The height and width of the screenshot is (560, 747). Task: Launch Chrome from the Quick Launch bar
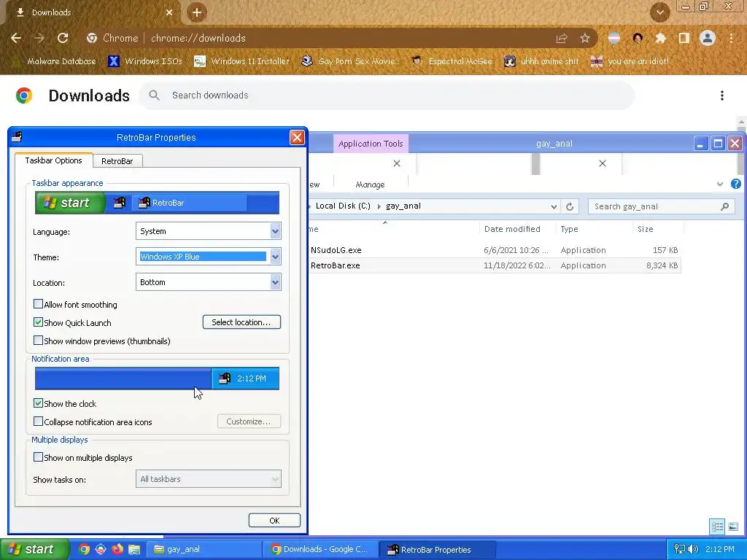pyautogui.click(x=84, y=549)
